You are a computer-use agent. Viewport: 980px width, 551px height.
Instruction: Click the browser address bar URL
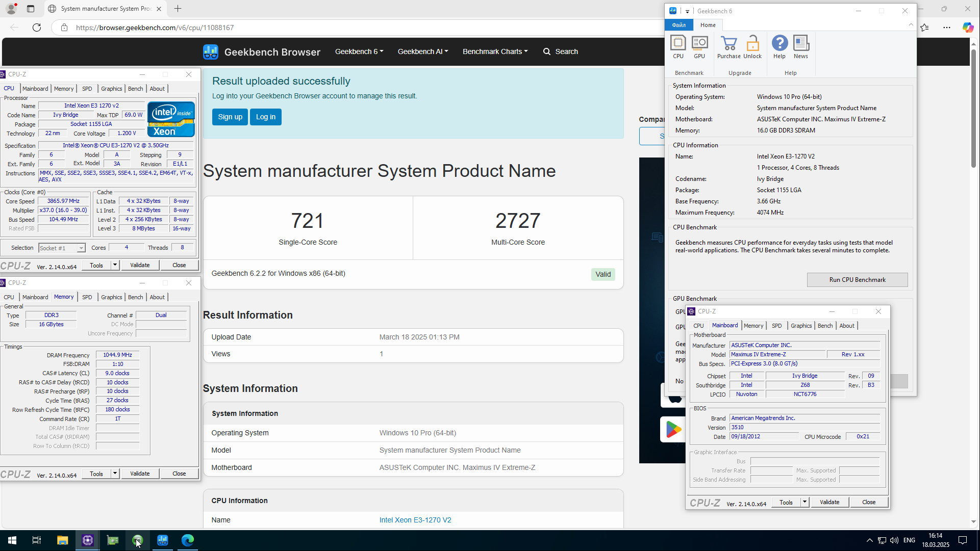coord(155,28)
